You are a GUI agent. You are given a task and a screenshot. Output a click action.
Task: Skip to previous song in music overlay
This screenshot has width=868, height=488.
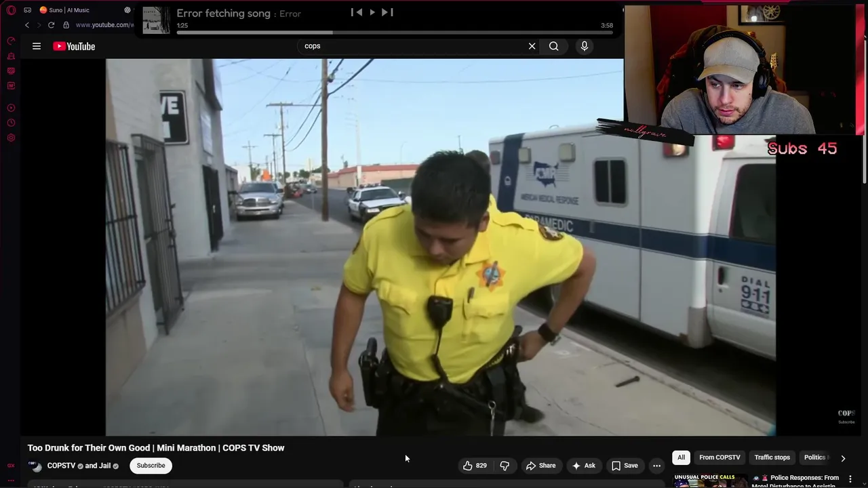point(356,12)
